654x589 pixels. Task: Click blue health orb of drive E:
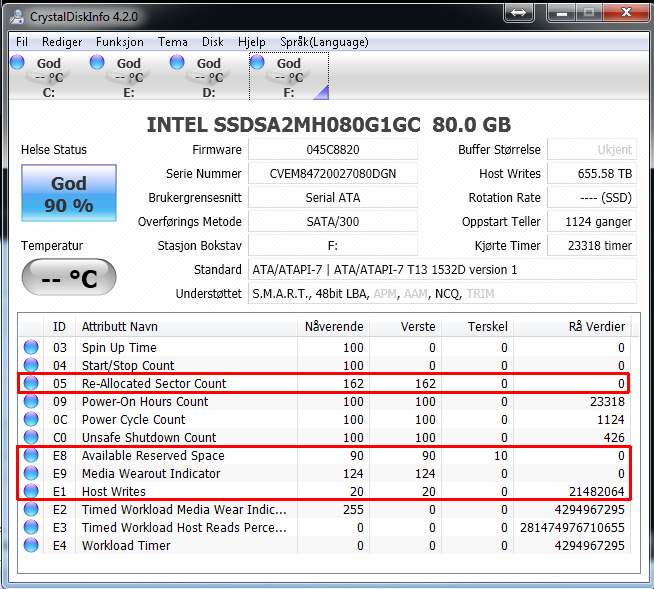[97, 62]
